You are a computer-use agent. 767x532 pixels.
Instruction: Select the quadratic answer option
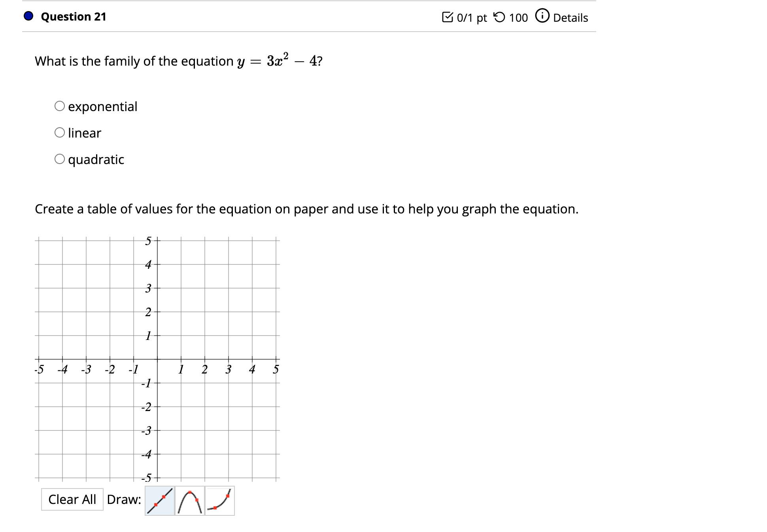coord(60,159)
